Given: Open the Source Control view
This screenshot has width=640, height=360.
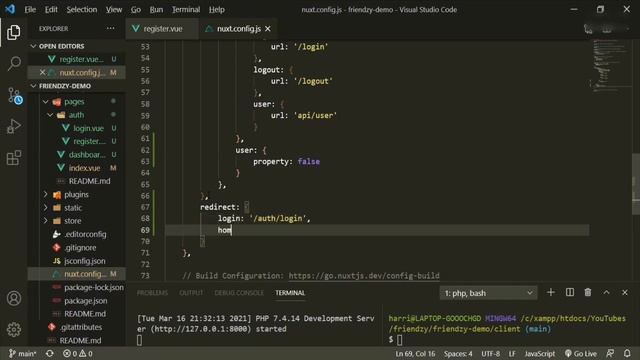Looking at the screenshot, I should (x=14, y=96).
